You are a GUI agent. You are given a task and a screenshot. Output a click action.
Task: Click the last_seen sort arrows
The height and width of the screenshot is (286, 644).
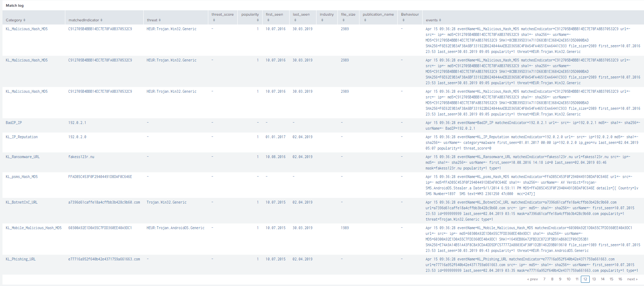[x=295, y=20]
